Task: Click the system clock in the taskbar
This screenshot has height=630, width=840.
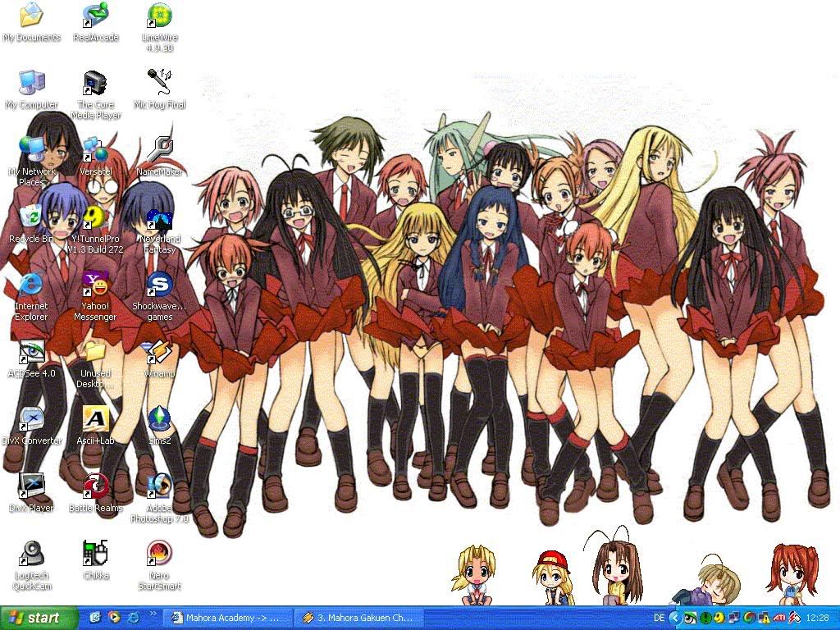Action: click(x=817, y=618)
